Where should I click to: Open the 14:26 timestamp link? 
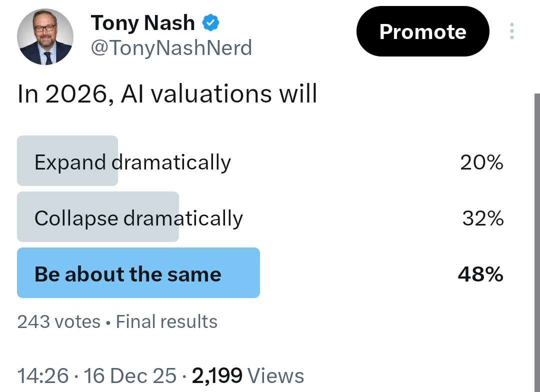point(42,375)
